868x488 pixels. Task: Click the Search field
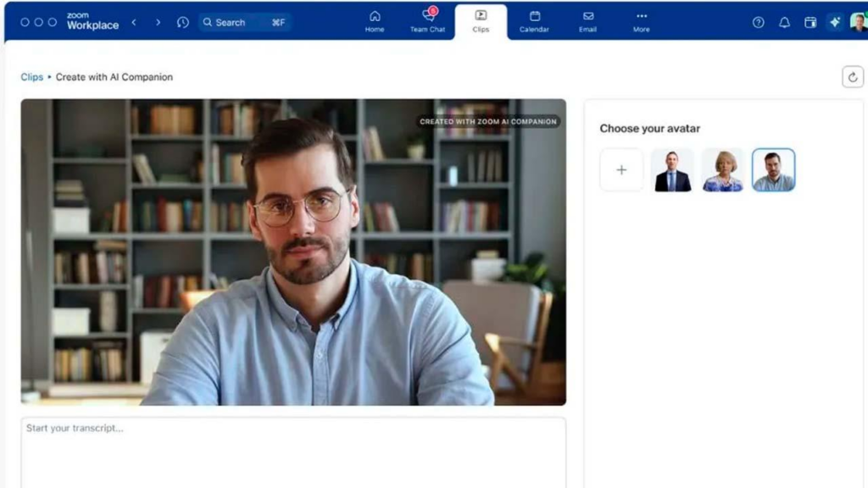click(x=245, y=23)
